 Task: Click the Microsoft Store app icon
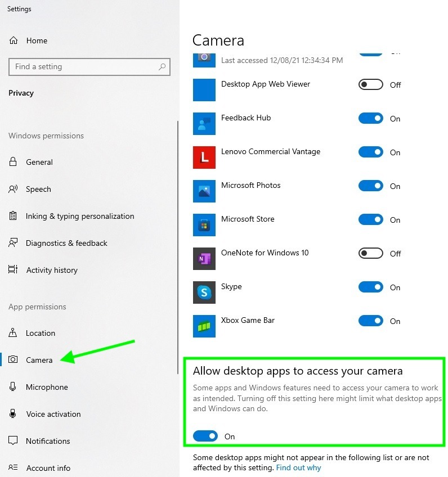click(x=204, y=225)
